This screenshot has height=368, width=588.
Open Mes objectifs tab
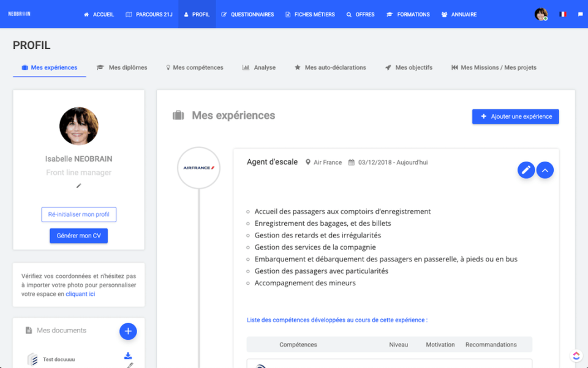(409, 67)
